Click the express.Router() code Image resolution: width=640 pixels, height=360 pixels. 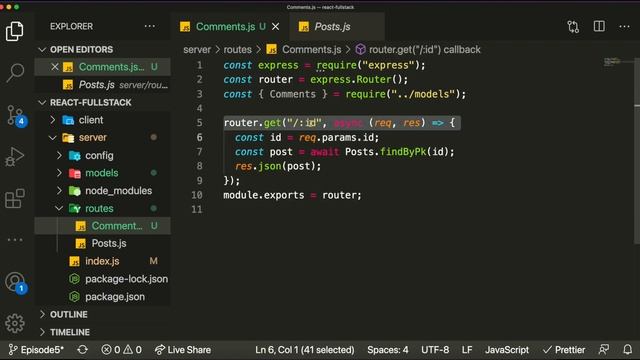tap(359, 80)
